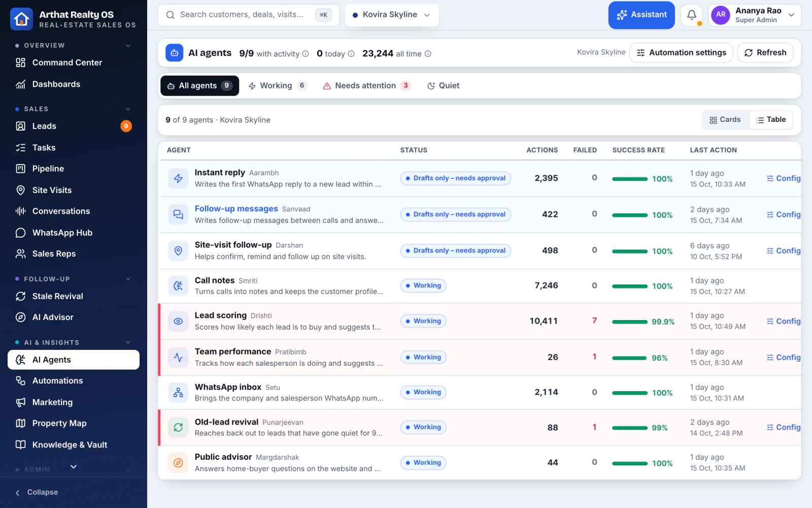This screenshot has width=812, height=508.
Task: Click the Lead scoring success rate bar
Action: [629, 322]
